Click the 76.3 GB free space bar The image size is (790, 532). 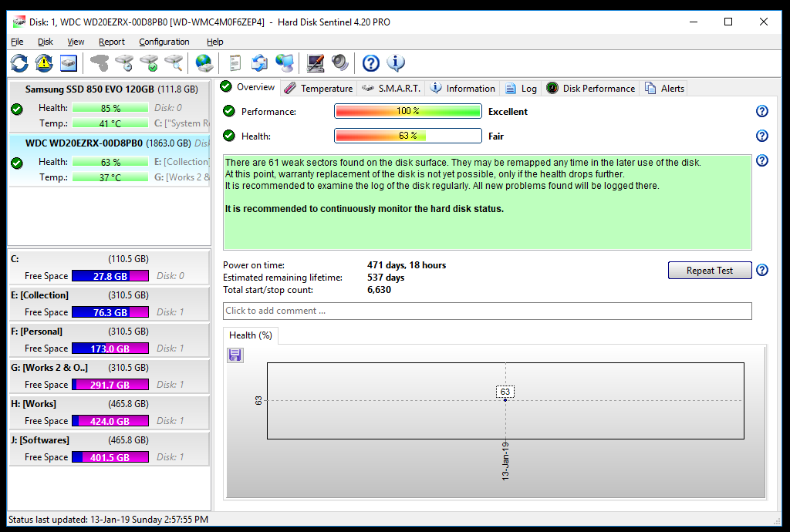point(110,312)
